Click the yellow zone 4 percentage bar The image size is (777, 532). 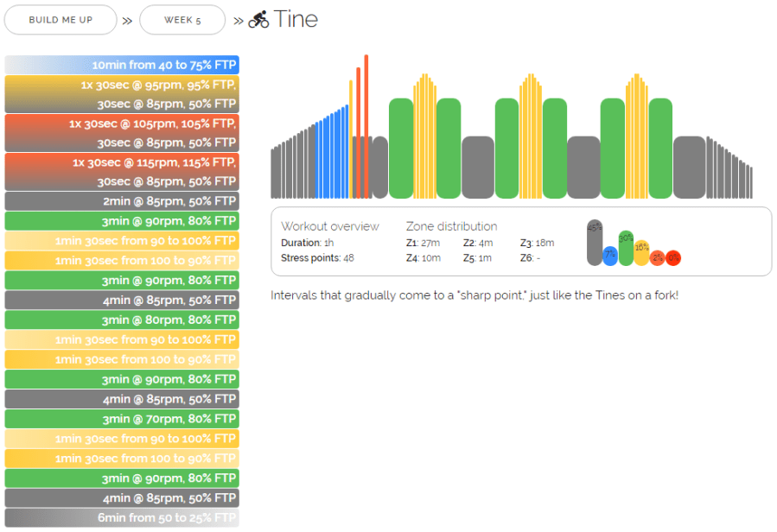click(x=641, y=253)
